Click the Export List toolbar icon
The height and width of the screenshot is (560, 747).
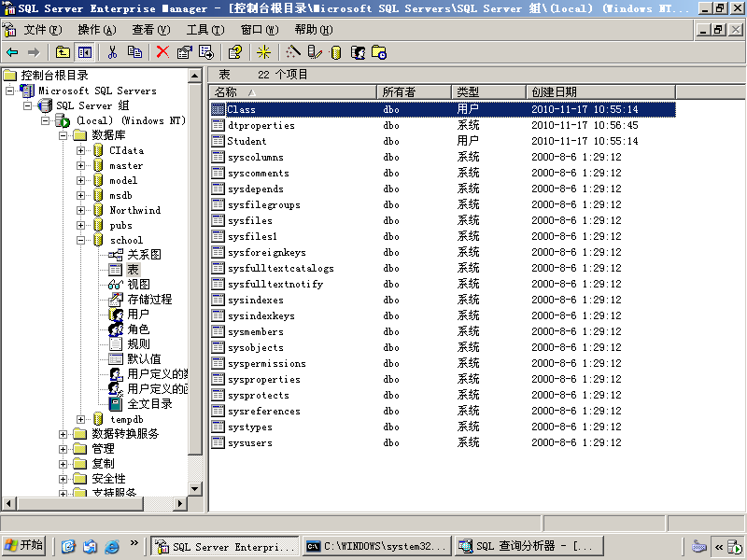[206, 52]
